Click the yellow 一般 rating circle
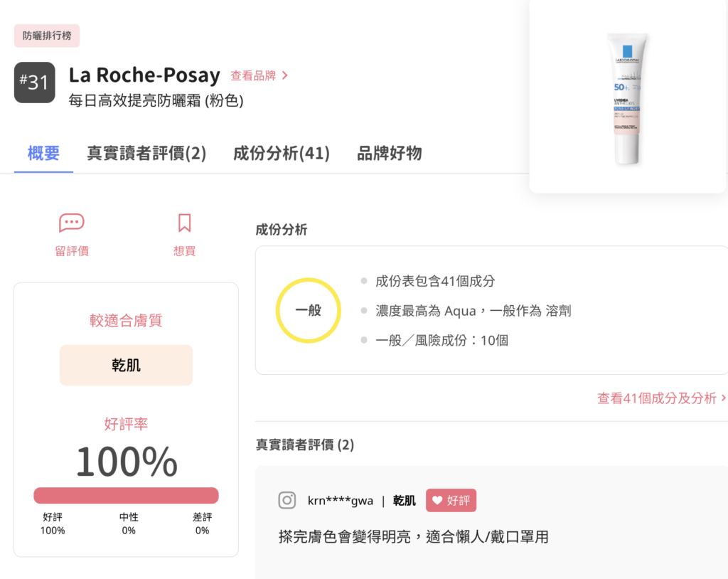Image resolution: width=728 pixels, height=579 pixels. tap(308, 310)
